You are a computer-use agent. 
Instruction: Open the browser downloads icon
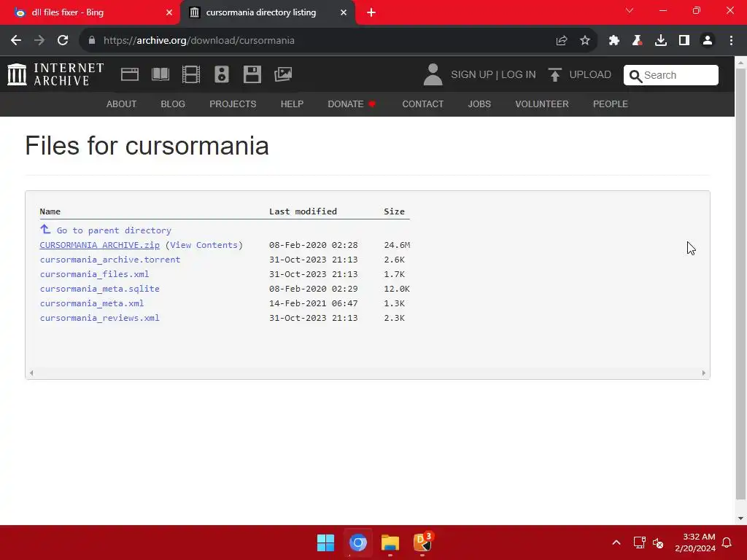661,41
